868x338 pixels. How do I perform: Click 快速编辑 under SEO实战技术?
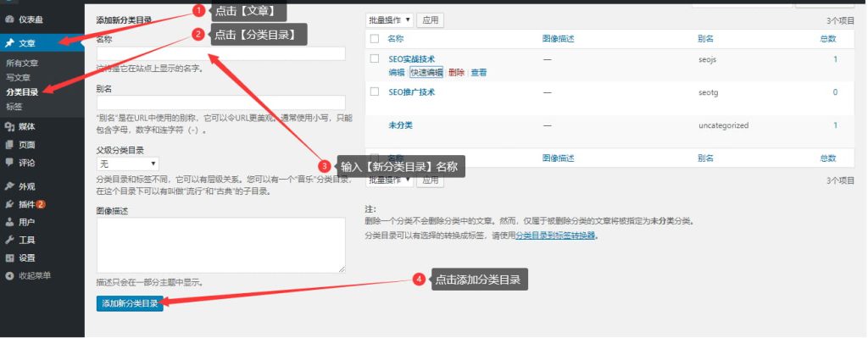tap(426, 73)
